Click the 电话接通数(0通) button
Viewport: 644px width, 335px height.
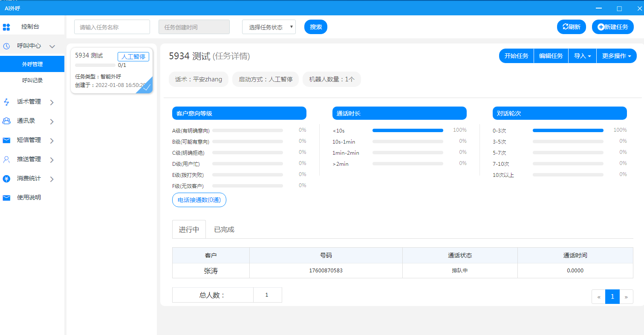click(x=199, y=200)
